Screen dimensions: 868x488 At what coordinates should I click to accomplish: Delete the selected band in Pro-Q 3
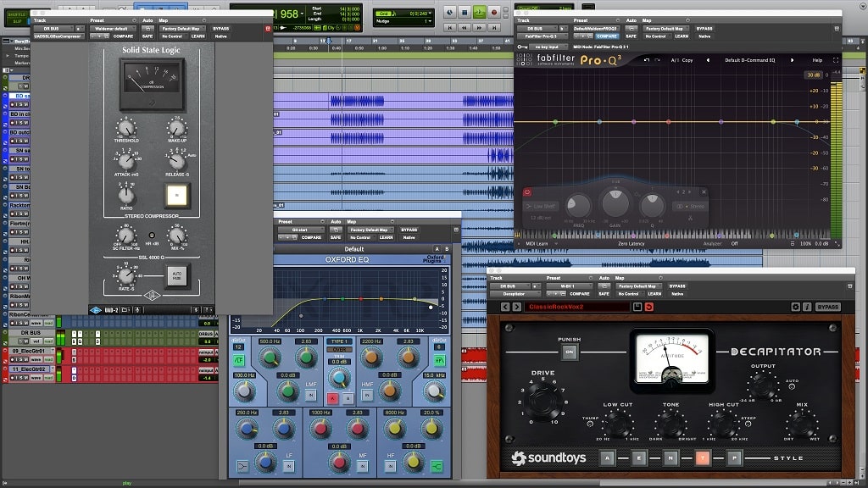[x=704, y=192]
